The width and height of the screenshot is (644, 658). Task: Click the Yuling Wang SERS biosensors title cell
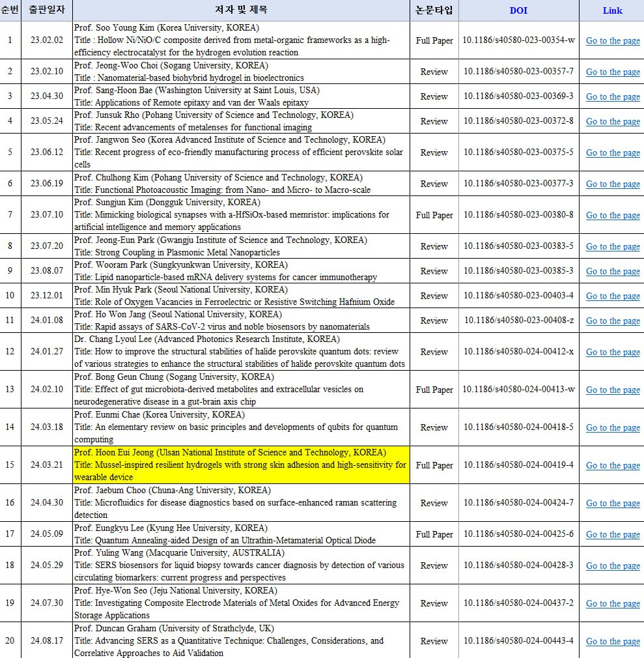click(241, 565)
